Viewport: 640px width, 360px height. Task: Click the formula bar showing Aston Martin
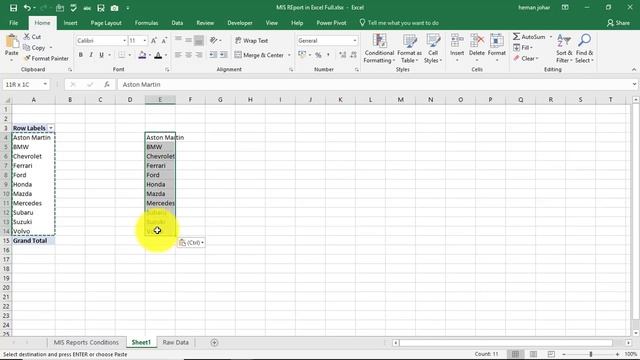tap(376, 84)
